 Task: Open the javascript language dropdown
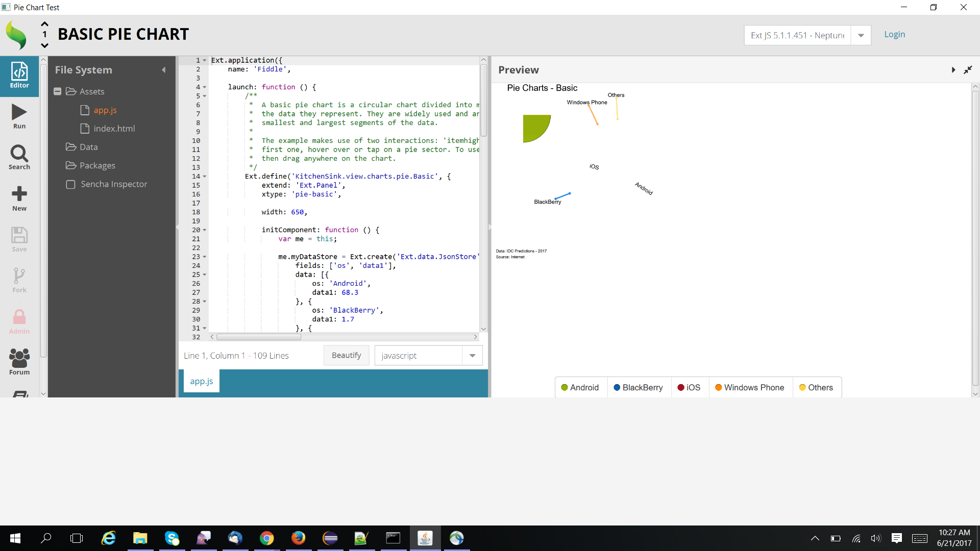pos(472,356)
